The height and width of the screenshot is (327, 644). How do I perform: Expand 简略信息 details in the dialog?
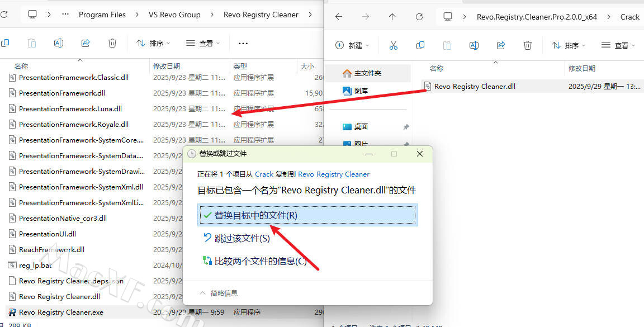219,293
